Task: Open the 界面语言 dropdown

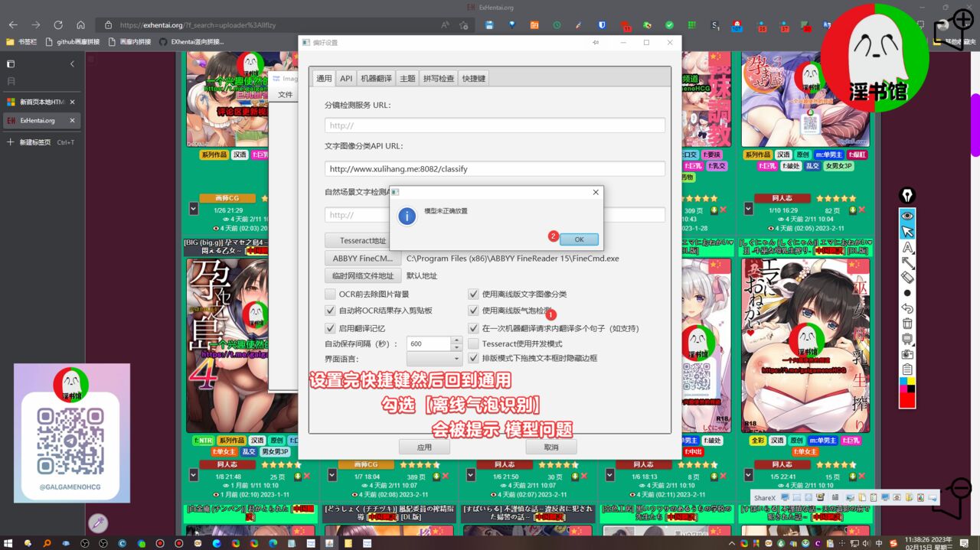Action: [x=434, y=358]
